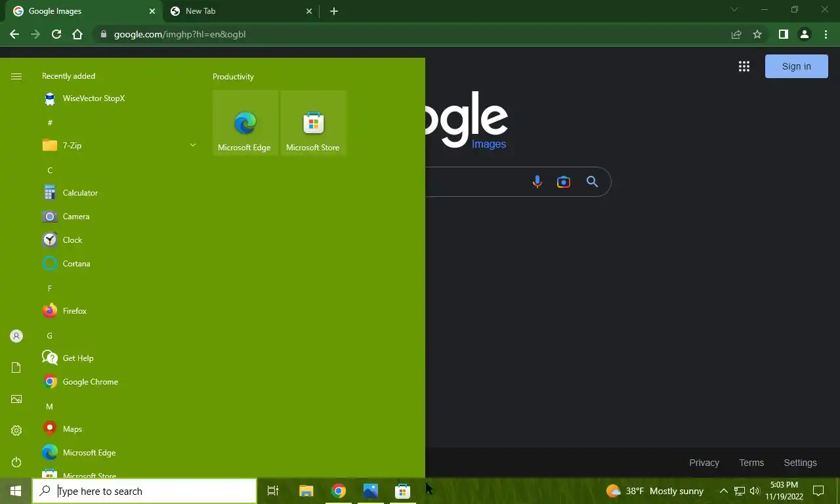Screen dimensions: 840x504
Task: Open Google apps grid
Action: click(x=744, y=66)
